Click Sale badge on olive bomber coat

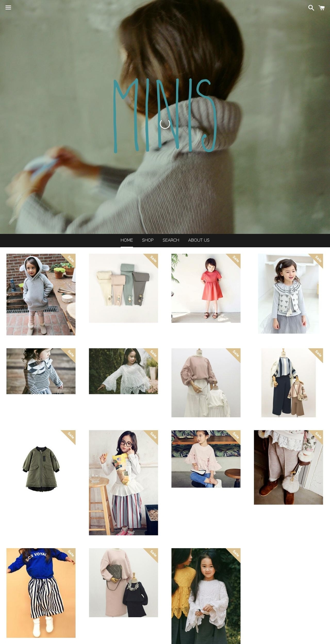[70, 436]
